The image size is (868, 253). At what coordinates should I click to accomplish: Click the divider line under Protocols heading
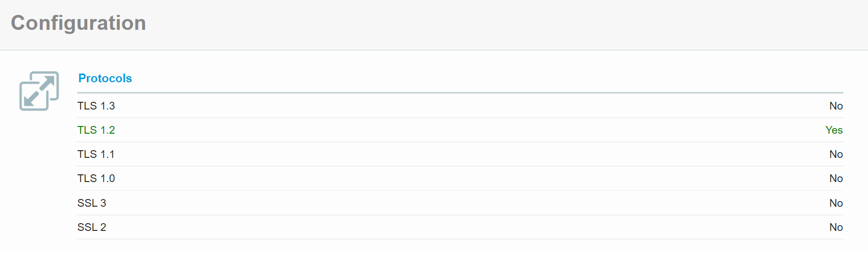click(460, 93)
